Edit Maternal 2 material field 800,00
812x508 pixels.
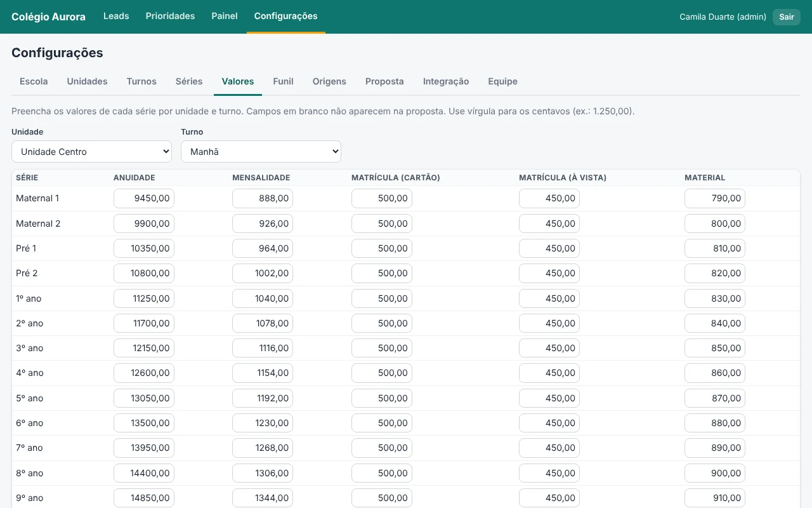click(715, 224)
